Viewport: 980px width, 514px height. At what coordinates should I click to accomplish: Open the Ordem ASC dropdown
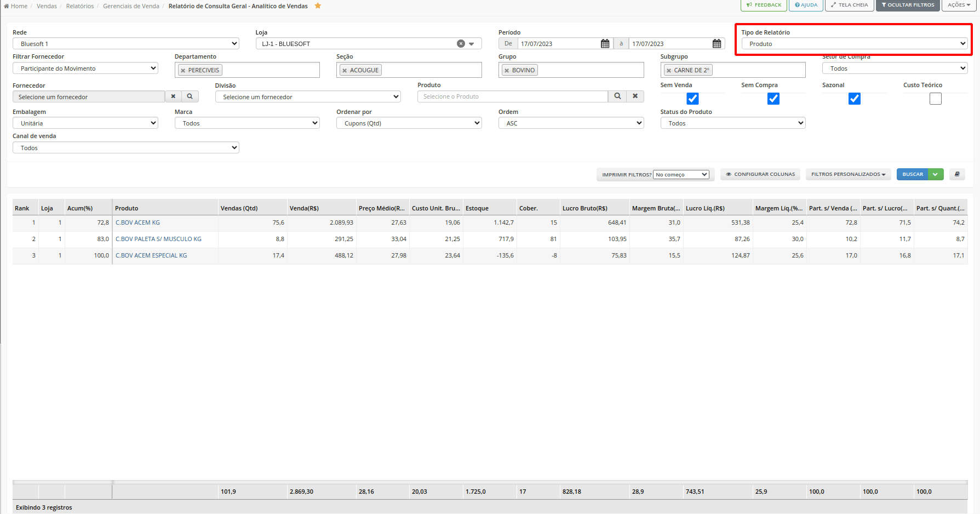tap(571, 123)
